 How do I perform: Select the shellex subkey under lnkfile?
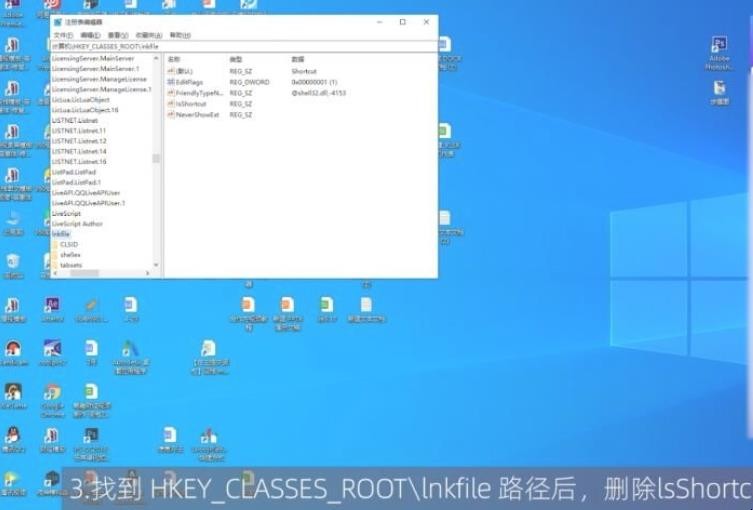[71, 255]
